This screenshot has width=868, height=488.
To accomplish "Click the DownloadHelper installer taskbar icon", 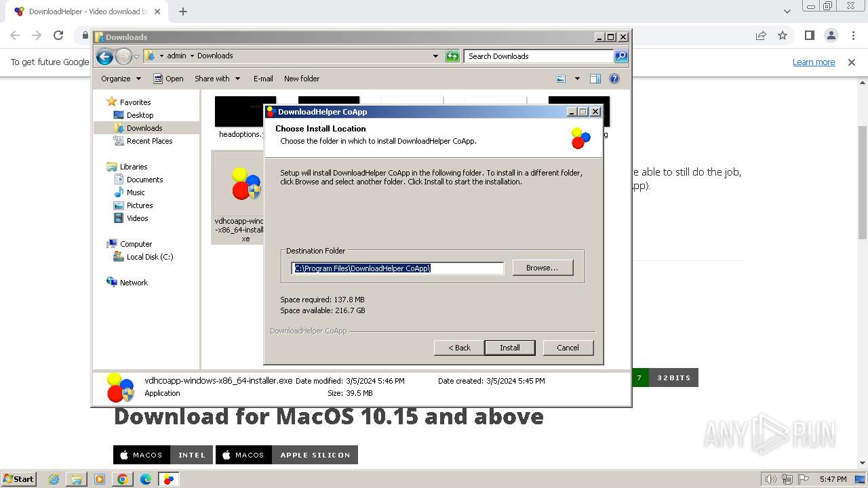I will (x=169, y=479).
